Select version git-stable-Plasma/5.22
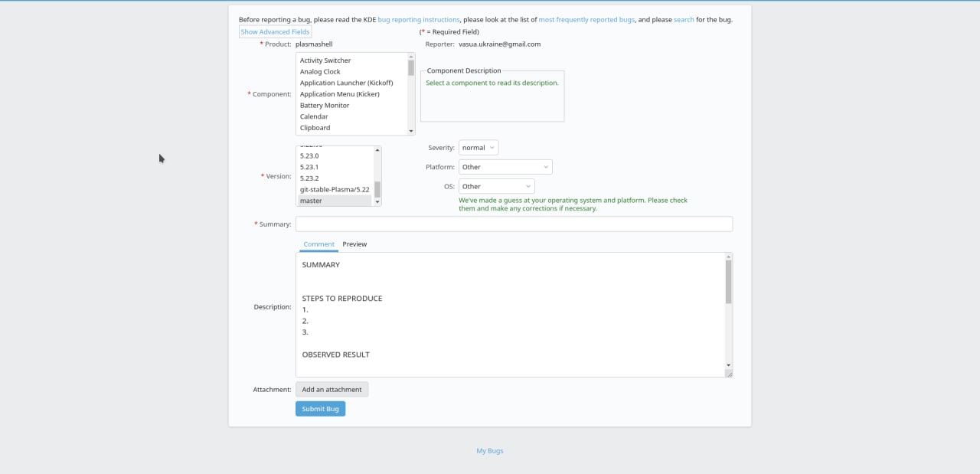 pos(335,189)
